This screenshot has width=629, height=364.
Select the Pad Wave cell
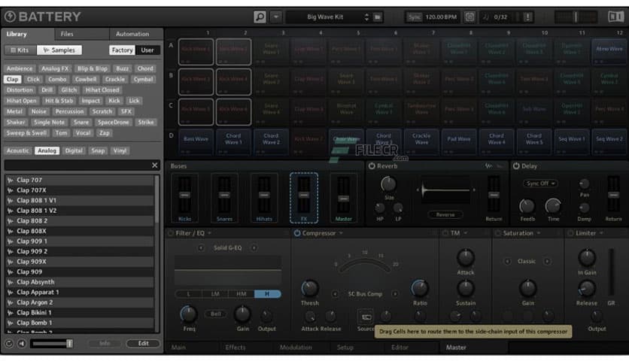point(458,142)
